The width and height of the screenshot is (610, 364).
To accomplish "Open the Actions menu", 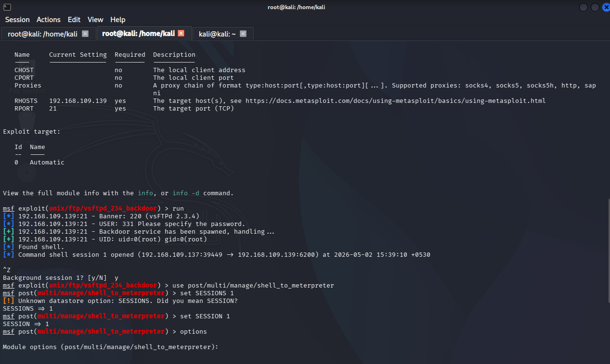I will [x=49, y=20].
